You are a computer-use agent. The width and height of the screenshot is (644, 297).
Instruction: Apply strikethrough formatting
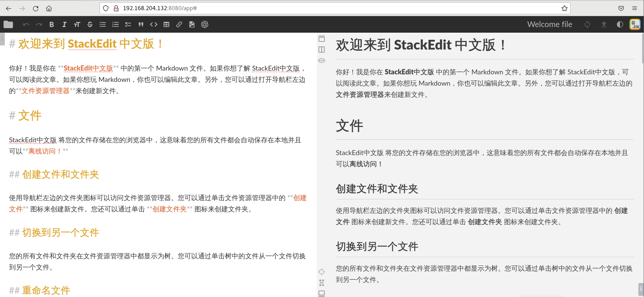coord(90,24)
